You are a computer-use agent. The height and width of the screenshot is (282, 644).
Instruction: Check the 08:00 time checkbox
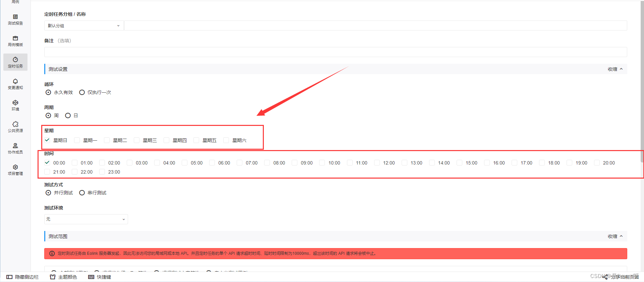pos(267,162)
